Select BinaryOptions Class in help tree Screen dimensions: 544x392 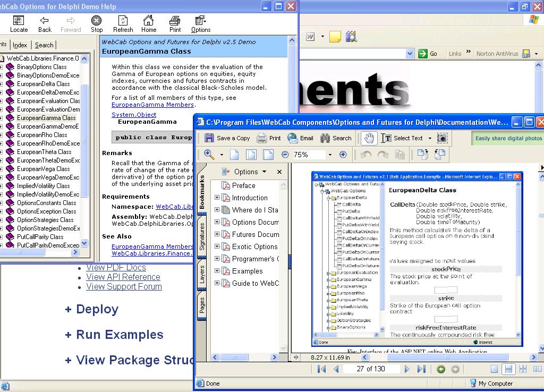tap(41, 67)
